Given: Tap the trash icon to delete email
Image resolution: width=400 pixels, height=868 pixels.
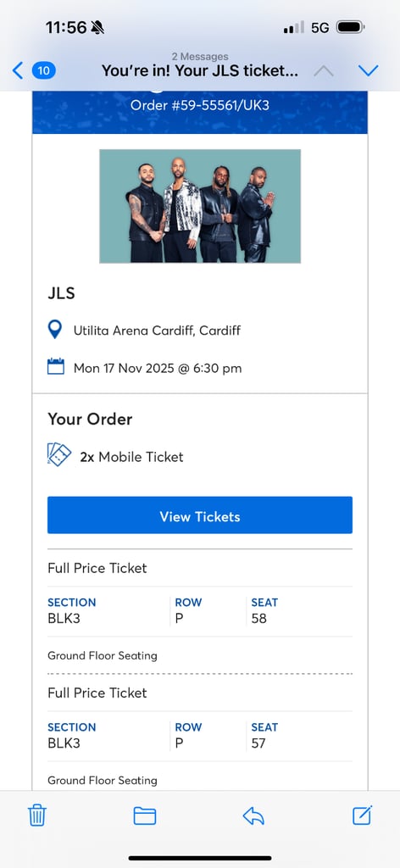Looking at the screenshot, I should tap(37, 815).
